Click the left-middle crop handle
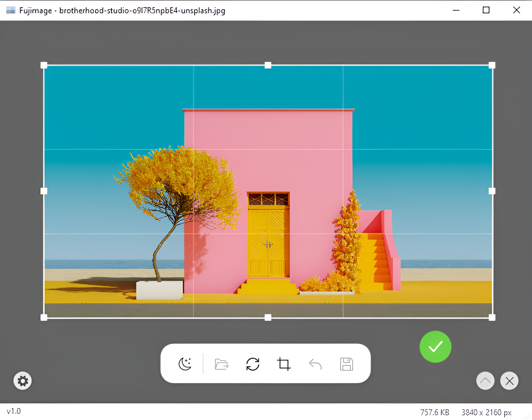The image size is (532, 420). point(44,191)
